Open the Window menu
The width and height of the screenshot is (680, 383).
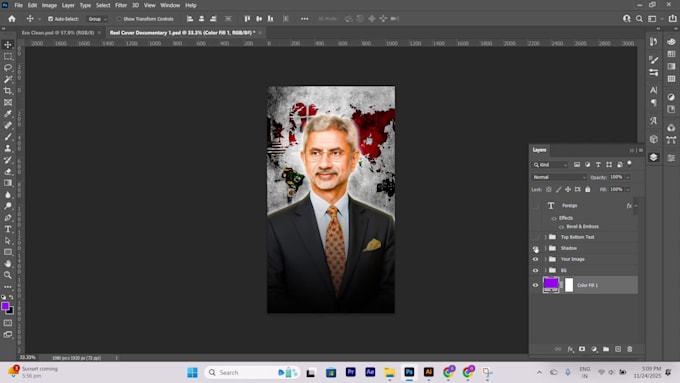170,5
